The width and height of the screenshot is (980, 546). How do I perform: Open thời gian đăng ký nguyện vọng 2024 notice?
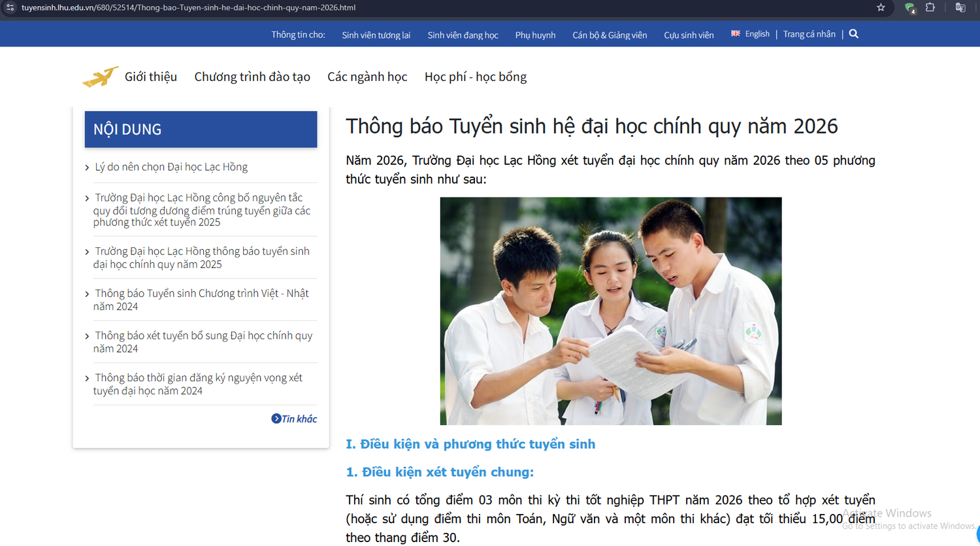click(198, 384)
